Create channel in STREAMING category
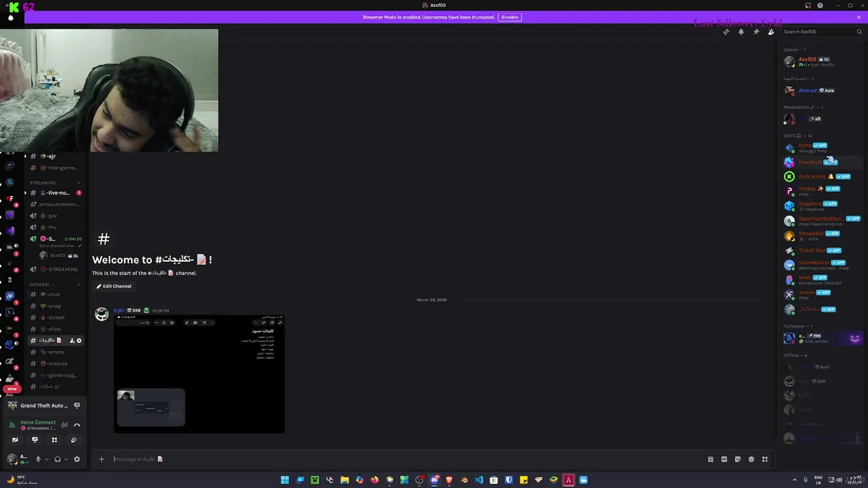The height and width of the screenshot is (488, 868). pyautogui.click(x=79, y=182)
